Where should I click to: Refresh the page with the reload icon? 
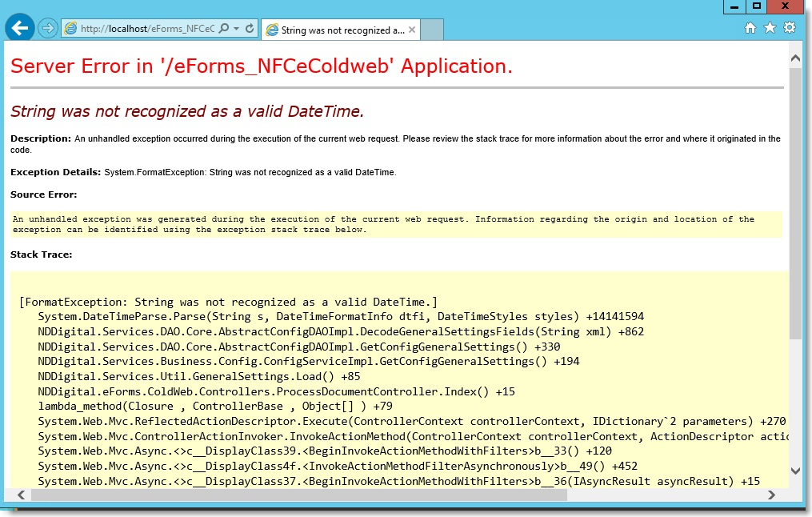pos(250,29)
